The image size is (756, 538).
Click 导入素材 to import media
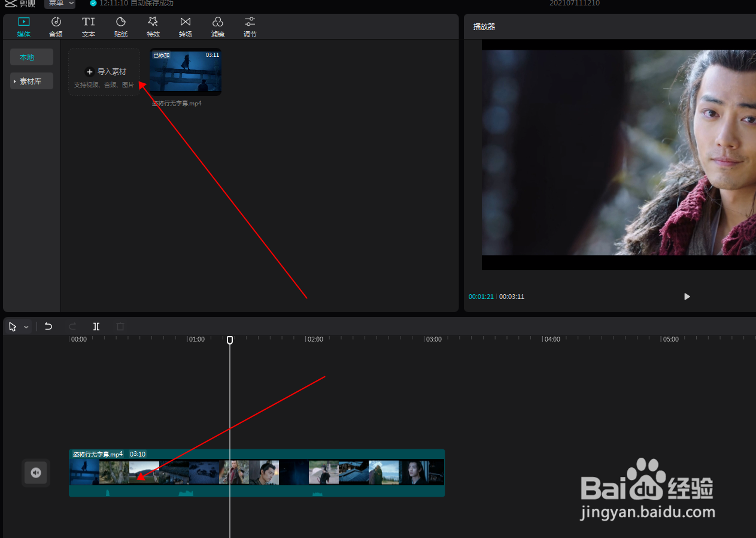pyautogui.click(x=104, y=72)
